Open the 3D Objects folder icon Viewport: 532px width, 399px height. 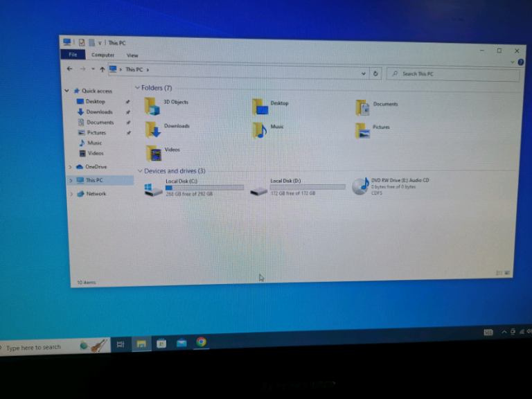pyautogui.click(x=152, y=106)
